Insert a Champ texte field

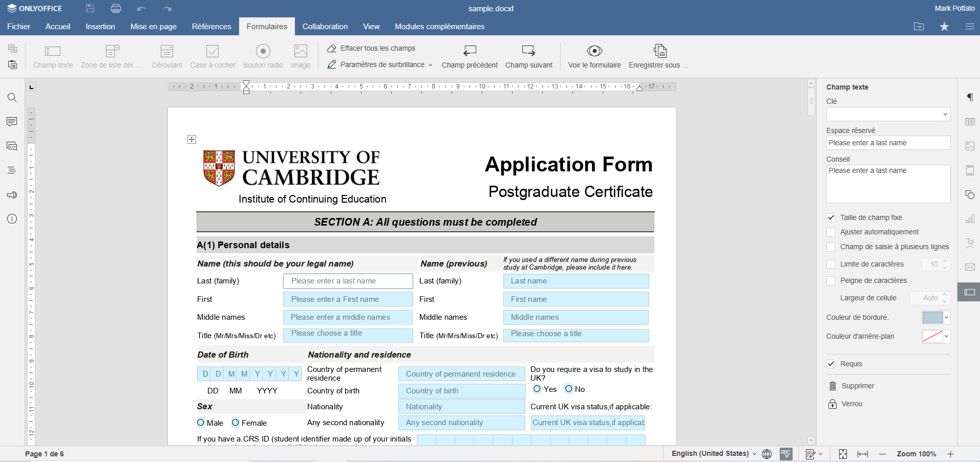click(53, 56)
